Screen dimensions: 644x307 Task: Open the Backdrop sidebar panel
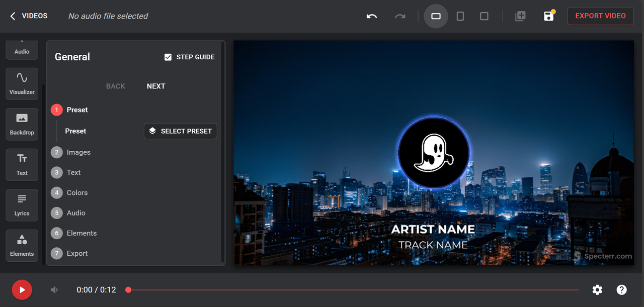[22, 124]
